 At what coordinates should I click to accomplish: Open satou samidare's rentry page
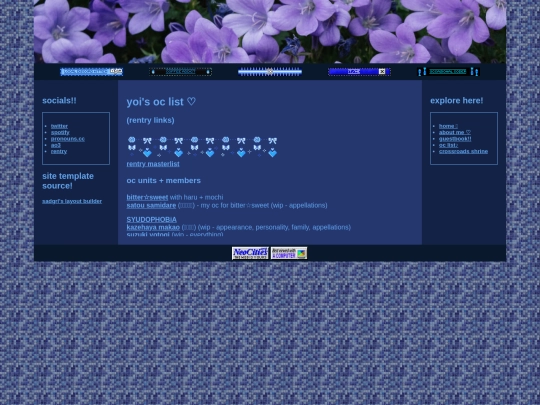(x=151, y=205)
